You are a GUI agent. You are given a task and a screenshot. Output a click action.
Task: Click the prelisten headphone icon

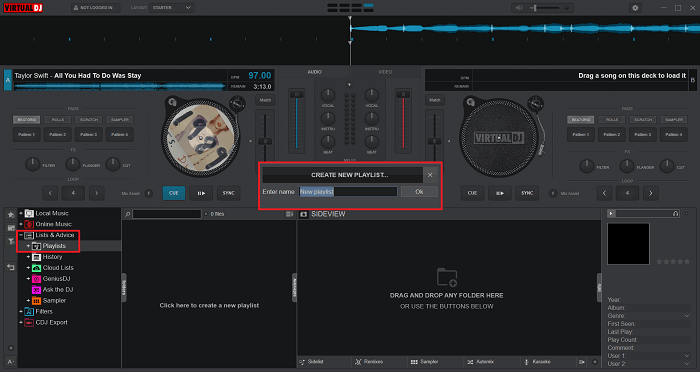[x=675, y=214]
